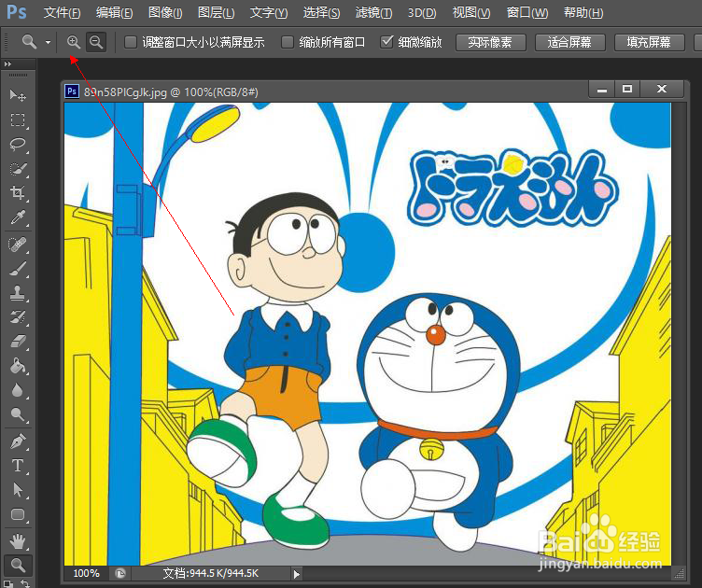Select the Move tool
This screenshot has width=702, height=588.
pos(18,95)
